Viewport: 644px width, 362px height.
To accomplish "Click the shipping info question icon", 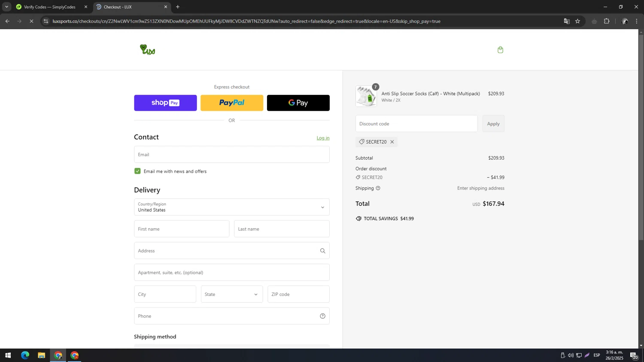I will tap(378, 188).
